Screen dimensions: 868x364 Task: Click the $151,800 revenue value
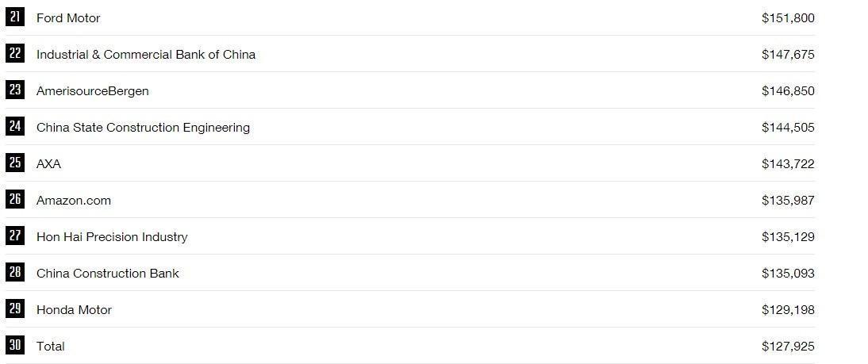tap(788, 18)
